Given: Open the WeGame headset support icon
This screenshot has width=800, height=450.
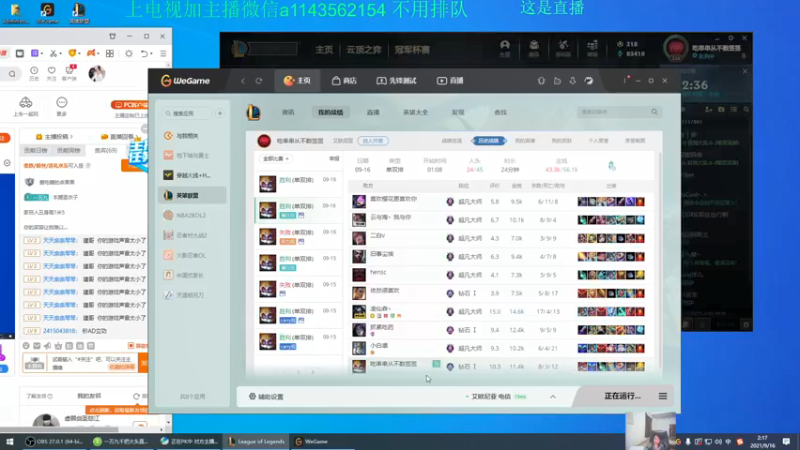Looking at the screenshot, I should [x=541, y=81].
